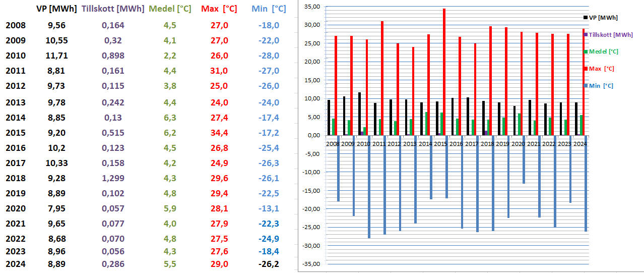Screen dimensions: 644x273
Task: Select Medel value 5,9 for 2020
Action: pos(171,208)
